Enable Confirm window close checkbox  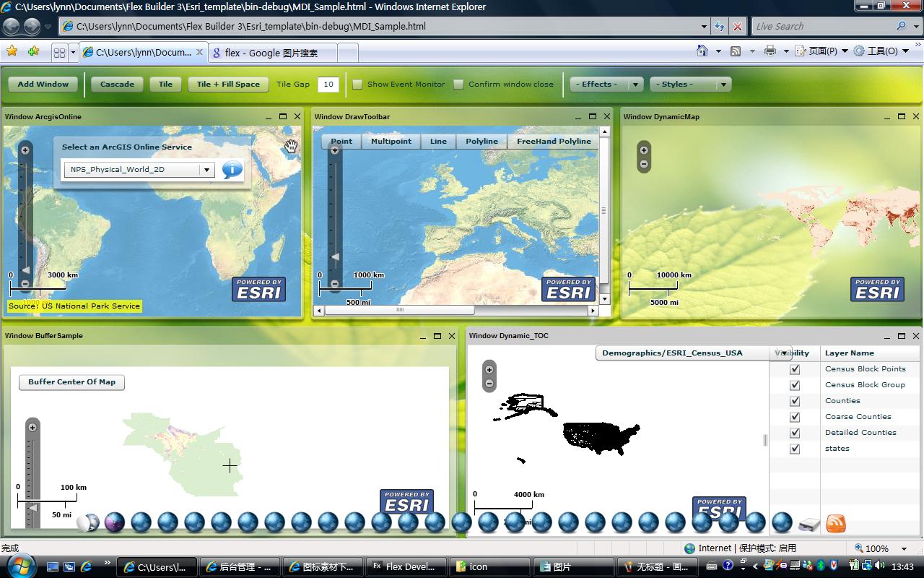pyautogui.click(x=458, y=84)
